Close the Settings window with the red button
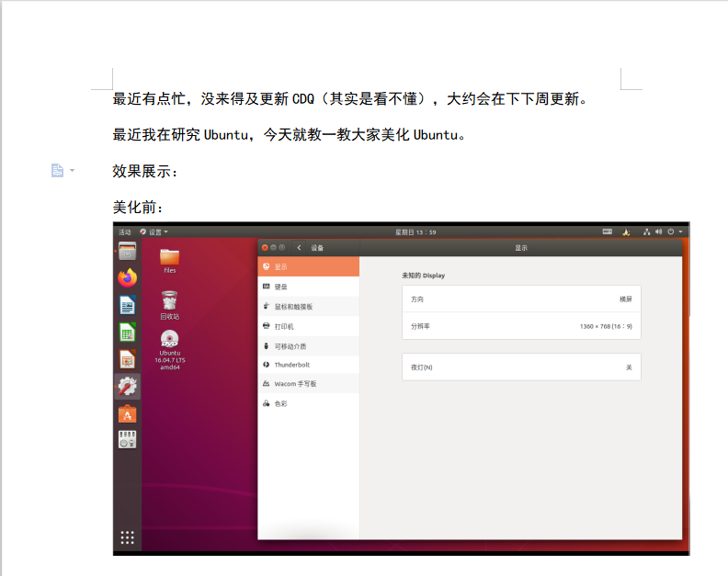 265,247
